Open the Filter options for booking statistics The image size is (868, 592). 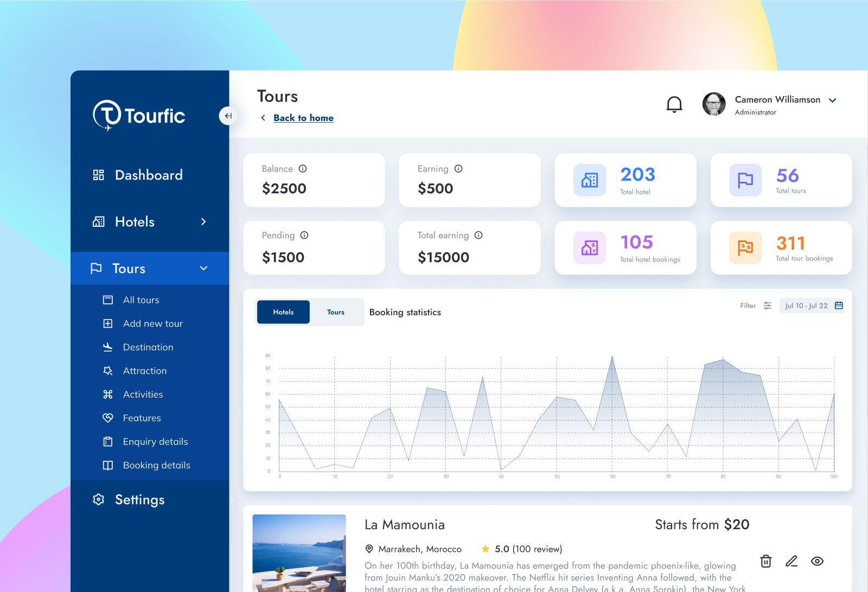(x=767, y=305)
